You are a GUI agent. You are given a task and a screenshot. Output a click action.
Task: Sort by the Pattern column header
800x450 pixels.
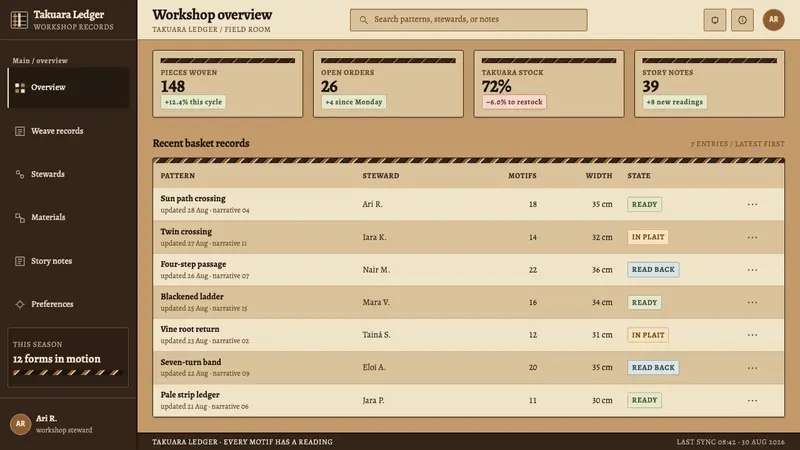178,176
